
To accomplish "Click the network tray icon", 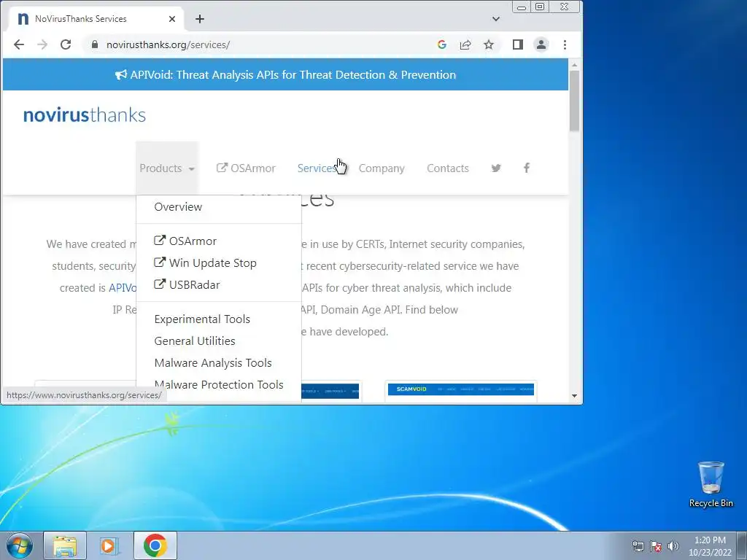I will coord(638,546).
